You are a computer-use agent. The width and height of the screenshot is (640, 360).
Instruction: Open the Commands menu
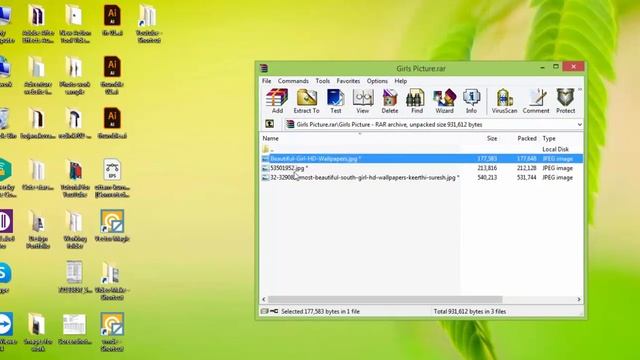pyautogui.click(x=293, y=81)
